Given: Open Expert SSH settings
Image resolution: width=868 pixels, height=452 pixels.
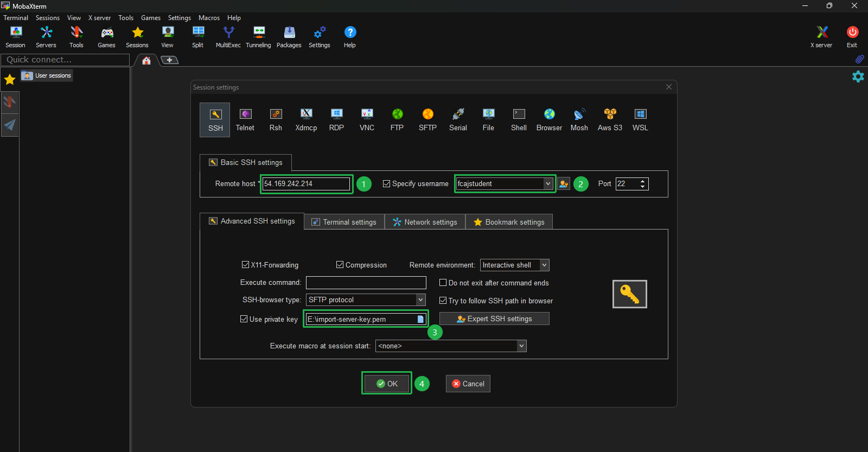Looking at the screenshot, I should click(494, 319).
